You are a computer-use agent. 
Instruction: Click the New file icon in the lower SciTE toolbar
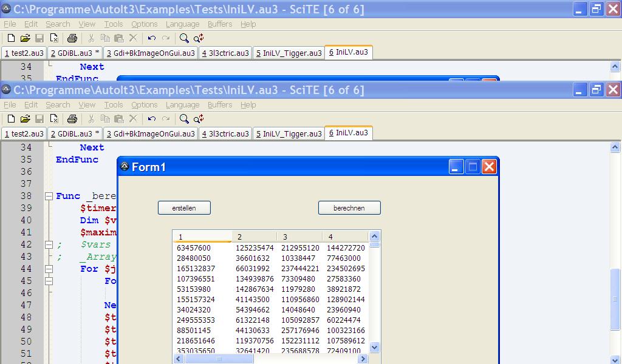coord(11,119)
